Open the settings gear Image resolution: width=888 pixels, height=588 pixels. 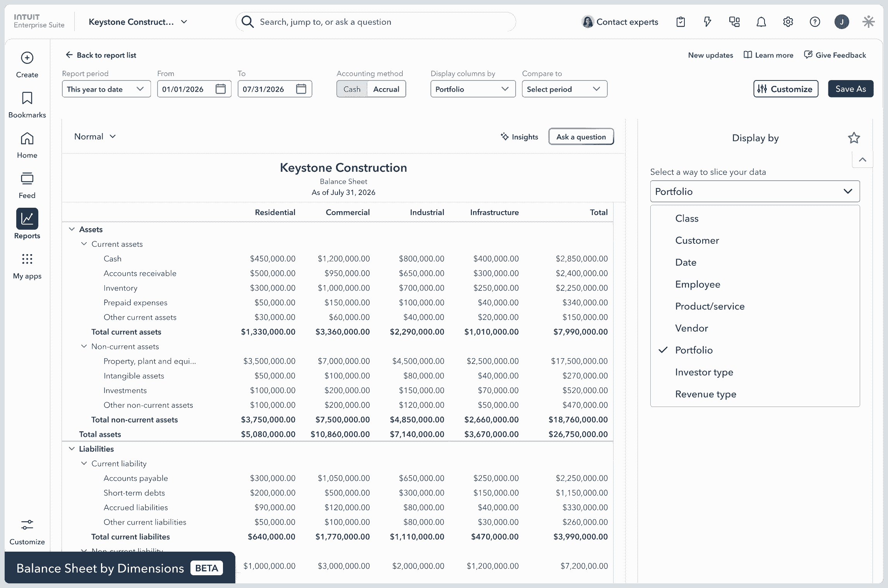tap(788, 22)
